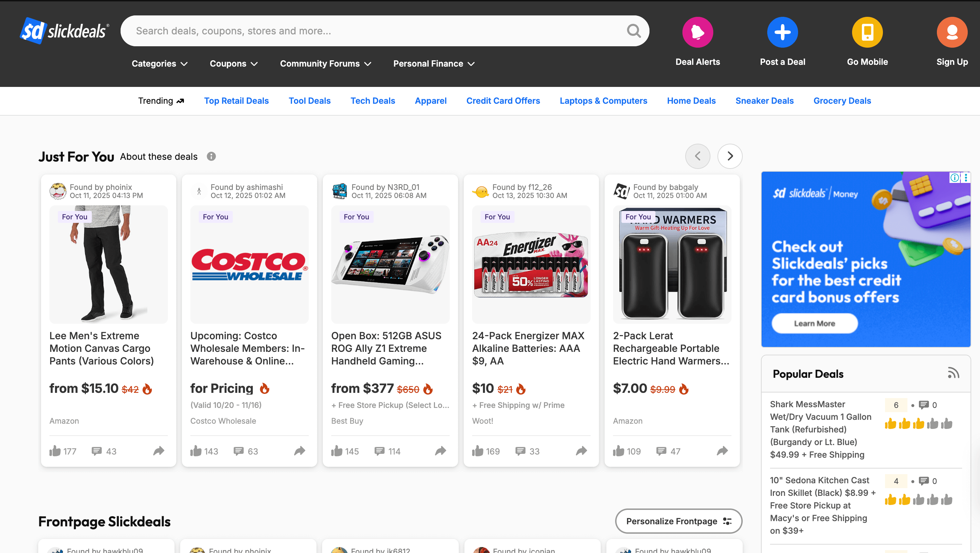The width and height of the screenshot is (980, 553).
Task: Switch to the Tech Deals tab
Action: coord(373,101)
